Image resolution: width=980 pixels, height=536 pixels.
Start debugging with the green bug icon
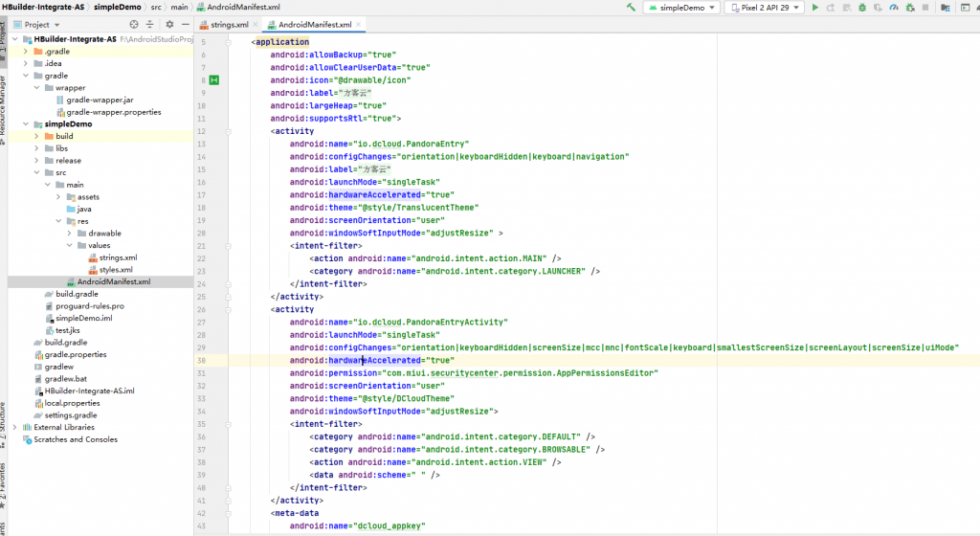(x=862, y=8)
